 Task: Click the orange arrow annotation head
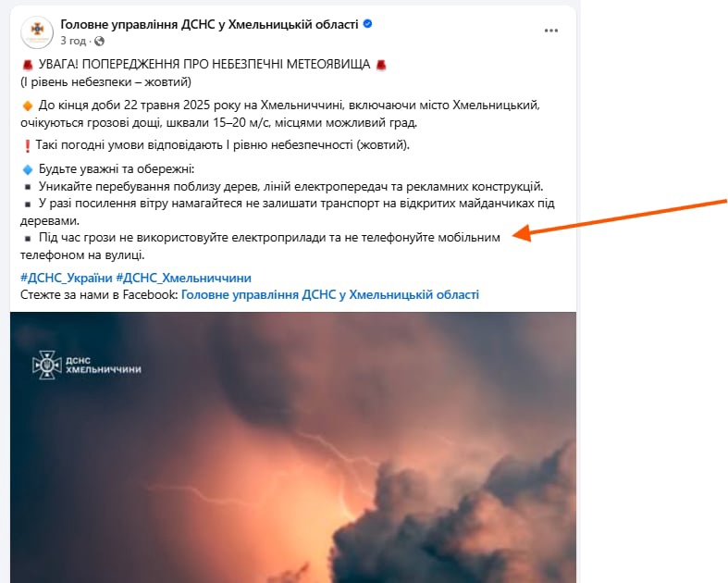pyautogui.click(x=524, y=232)
